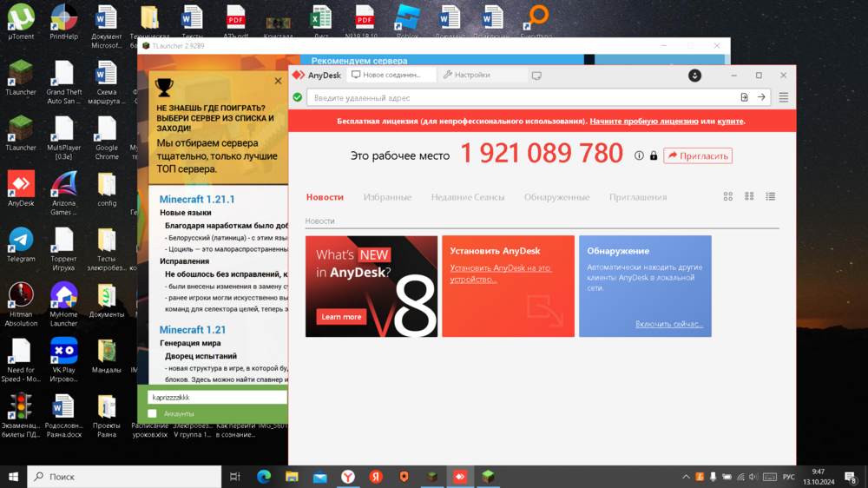
Task: Open new session tab icon in AnyDesk
Action: click(536, 76)
